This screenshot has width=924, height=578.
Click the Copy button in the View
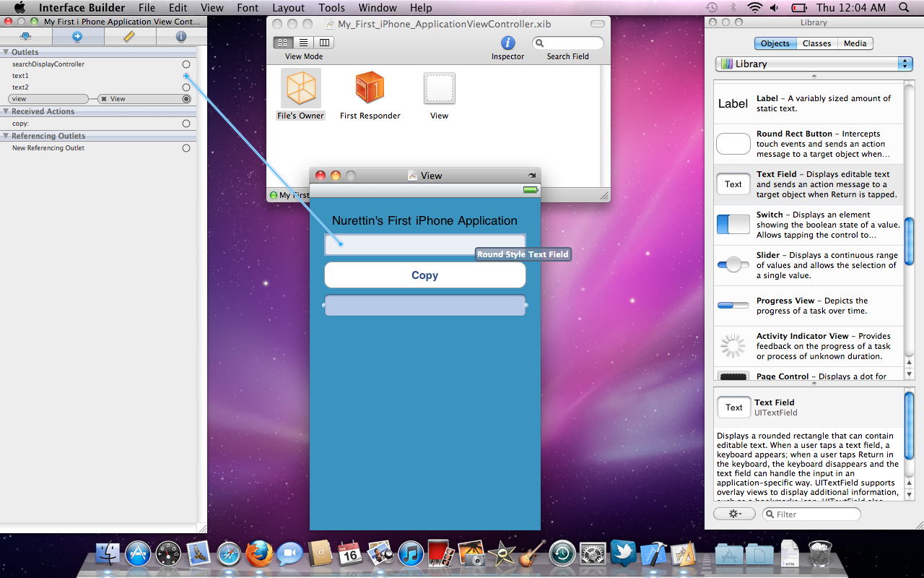(425, 275)
